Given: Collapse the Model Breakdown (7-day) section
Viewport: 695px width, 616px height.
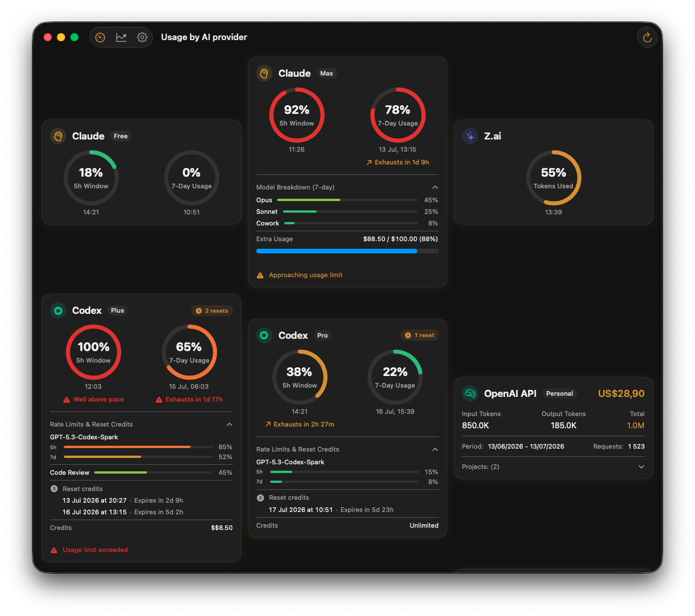Looking at the screenshot, I should [435, 188].
